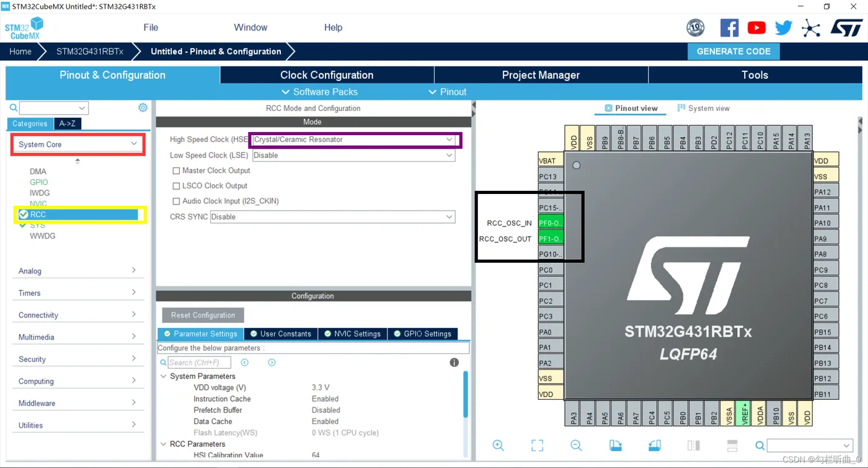Expand the Security category
Viewport: 868px width, 468px height.
77,359
